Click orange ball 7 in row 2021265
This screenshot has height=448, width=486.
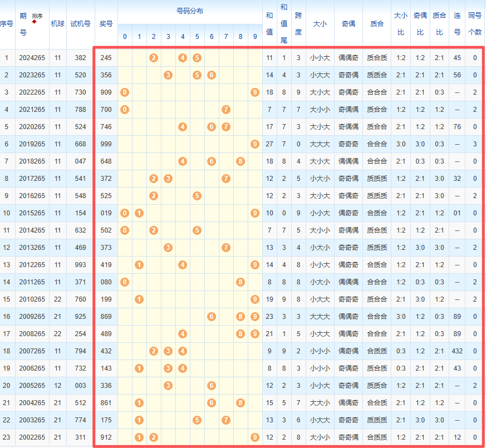(x=226, y=110)
